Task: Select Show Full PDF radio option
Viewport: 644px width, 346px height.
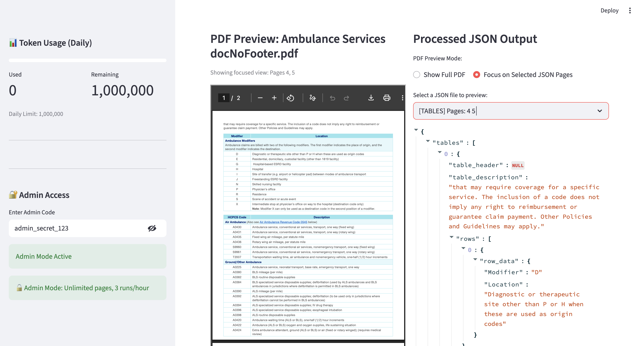Action: [x=416, y=75]
